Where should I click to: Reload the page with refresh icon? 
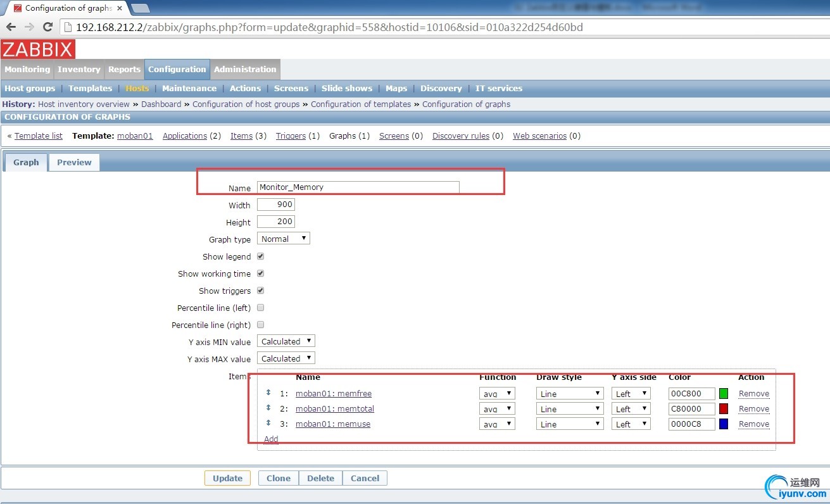(47, 27)
